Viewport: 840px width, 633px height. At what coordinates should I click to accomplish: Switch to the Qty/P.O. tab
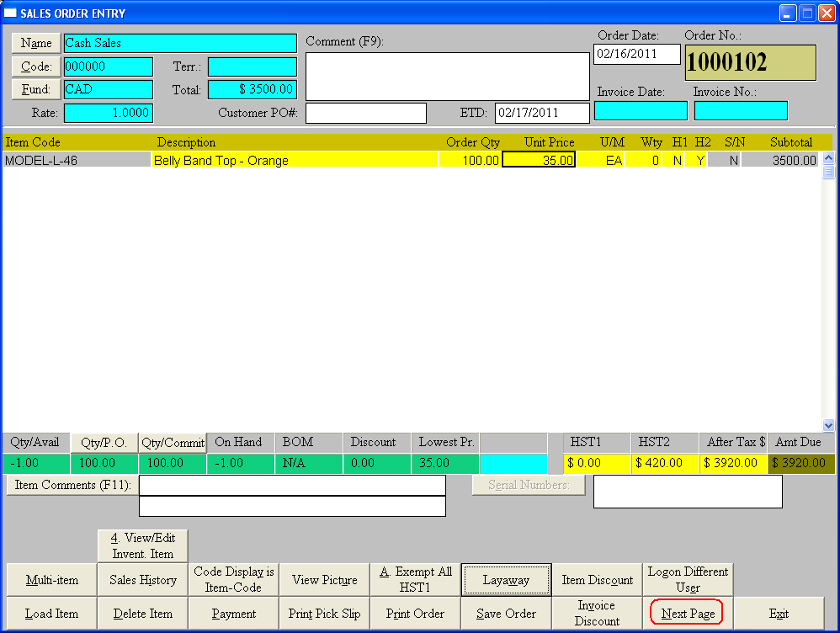(104, 443)
